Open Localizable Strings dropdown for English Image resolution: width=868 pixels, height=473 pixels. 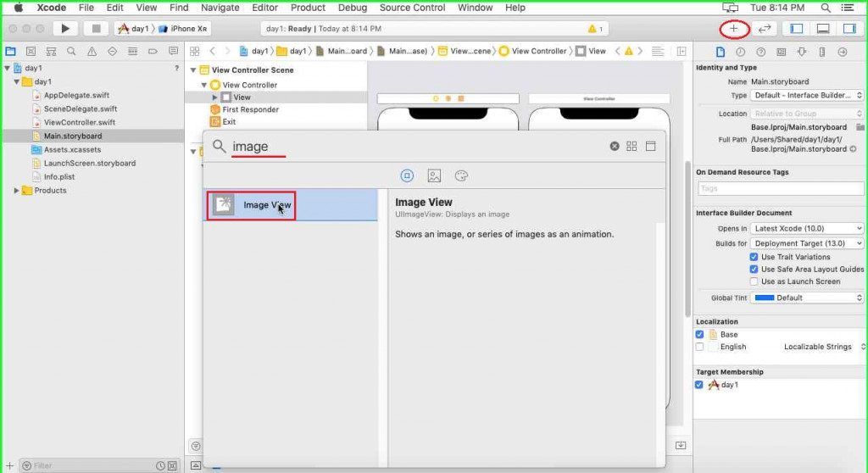(824, 347)
